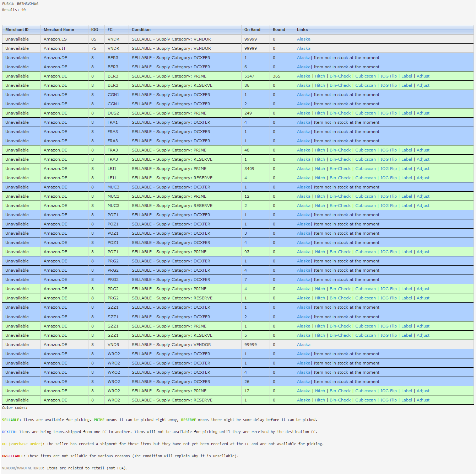
Task: Select Adjust for WRO2 PRIME row
Action: (x=423, y=391)
